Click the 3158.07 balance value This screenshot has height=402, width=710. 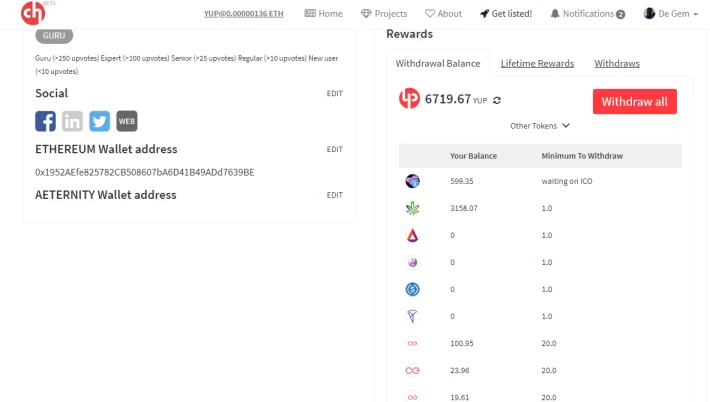[x=464, y=208]
